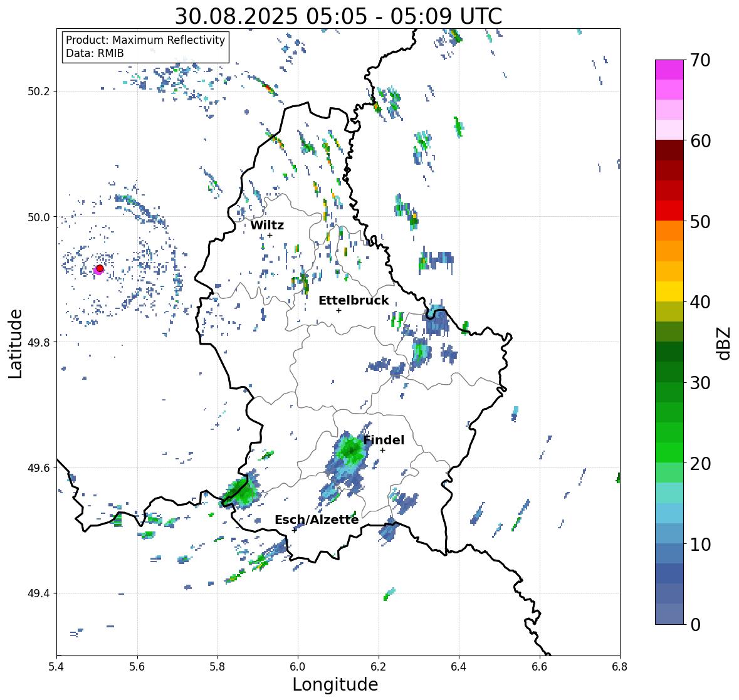Image resolution: width=739 pixels, height=700 pixels.
Task: Click the colorbar label 10
Action: pyautogui.click(x=700, y=544)
